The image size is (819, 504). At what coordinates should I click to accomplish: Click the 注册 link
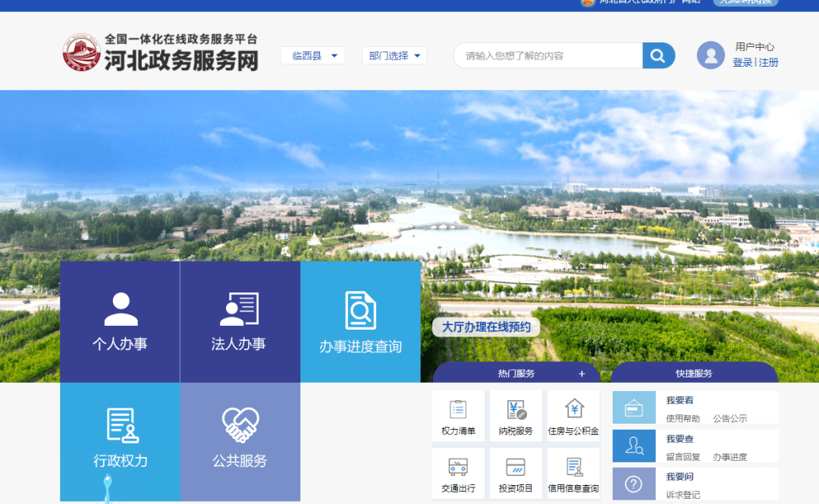pyautogui.click(x=768, y=63)
